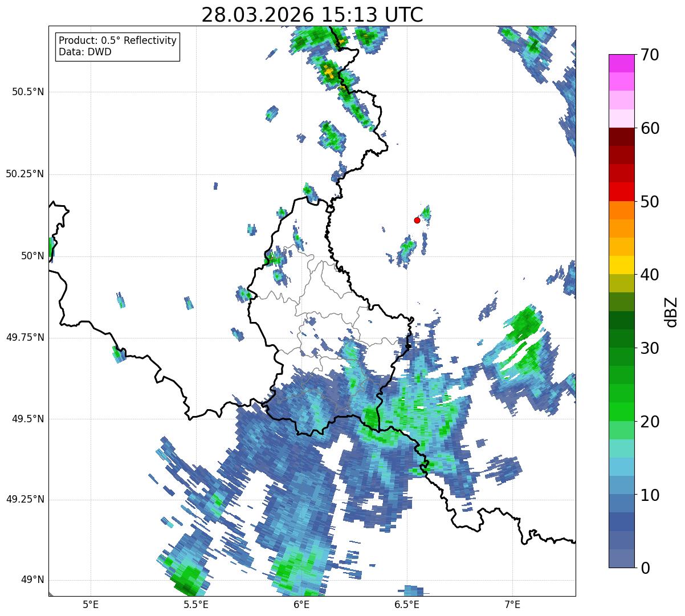Click the 6°E longitude tick label
The height and width of the screenshot is (616, 685).
(x=301, y=604)
